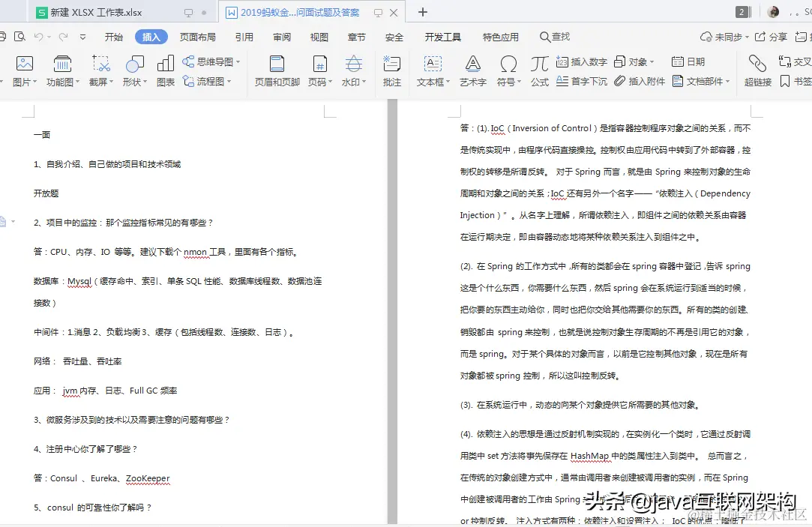Click the open documents counter badge 2
The height and width of the screenshot is (527, 812).
(x=742, y=12)
